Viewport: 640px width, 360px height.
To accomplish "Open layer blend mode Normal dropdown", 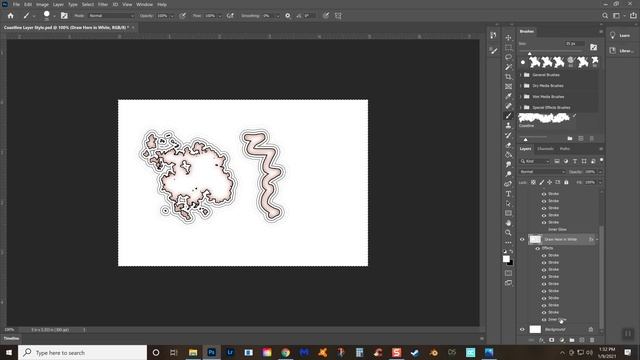I will (x=542, y=172).
